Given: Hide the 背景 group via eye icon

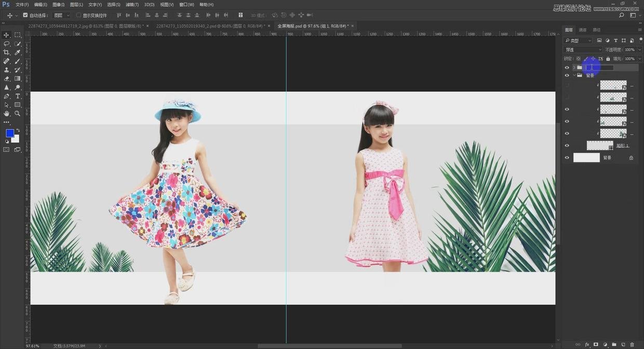Looking at the screenshot, I should [x=567, y=75].
